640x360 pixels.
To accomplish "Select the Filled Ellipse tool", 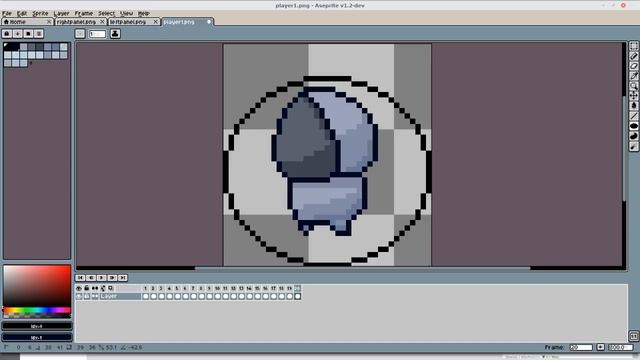I will 633,126.
